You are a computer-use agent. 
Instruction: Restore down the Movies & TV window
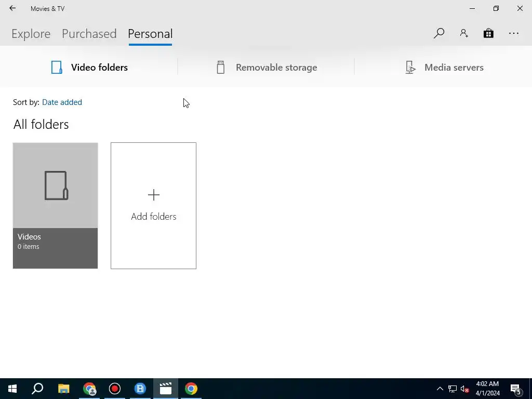496,8
